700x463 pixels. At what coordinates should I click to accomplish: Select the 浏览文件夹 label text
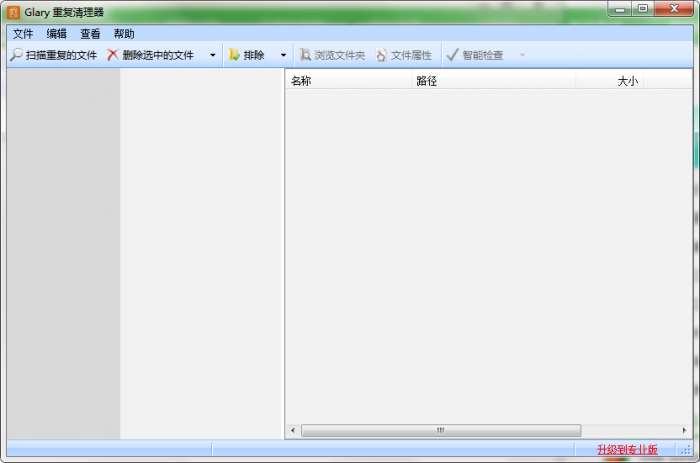(x=340, y=55)
